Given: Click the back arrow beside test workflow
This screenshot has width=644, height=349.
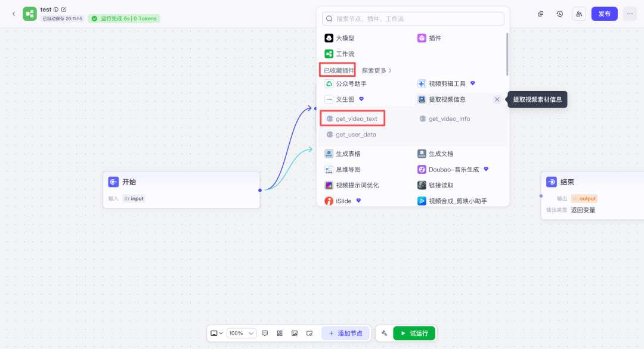Looking at the screenshot, I should pyautogui.click(x=14, y=14).
